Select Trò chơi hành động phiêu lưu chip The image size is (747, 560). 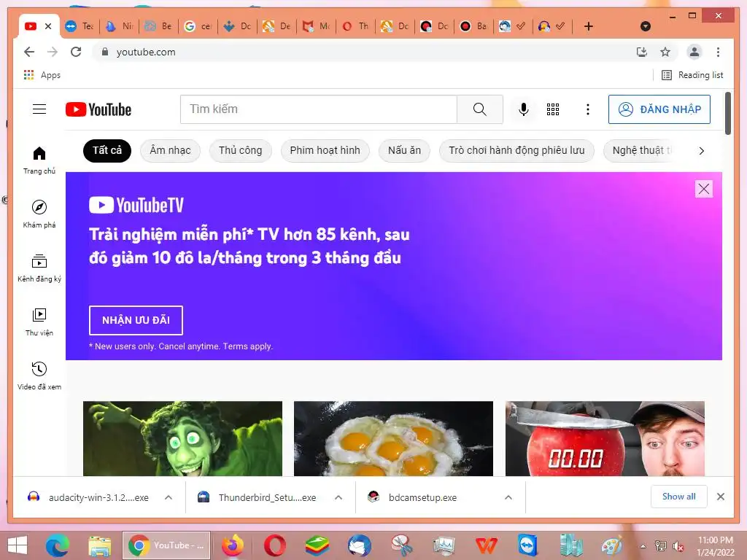[x=516, y=150]
